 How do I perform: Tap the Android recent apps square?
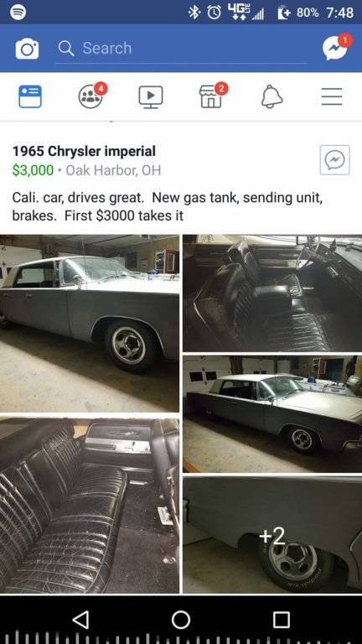tap(282, 620)
